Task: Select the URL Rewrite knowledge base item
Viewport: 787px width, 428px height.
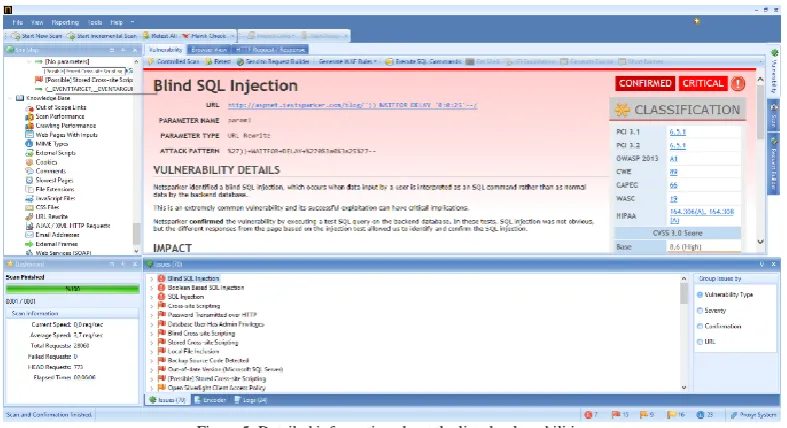Action: [x=52, y=217]
